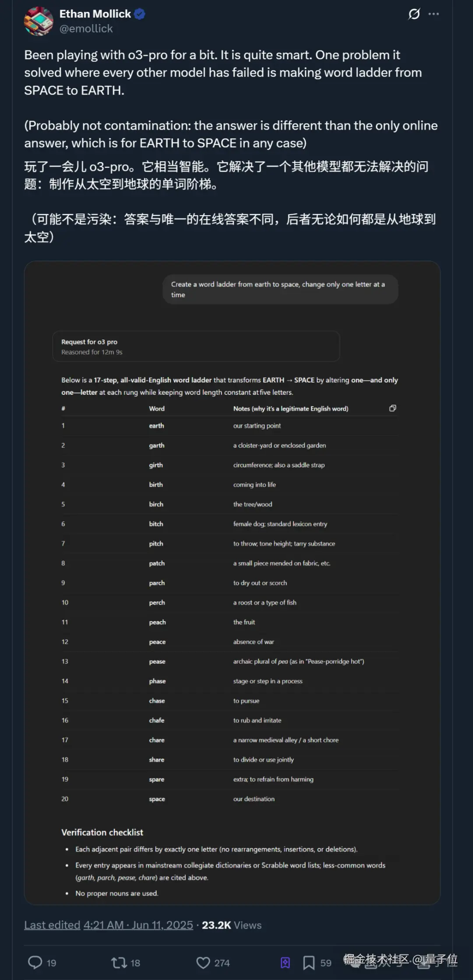473x980 pixels.
Task: Click the Grok icon on the post
Action: (414, 14)
